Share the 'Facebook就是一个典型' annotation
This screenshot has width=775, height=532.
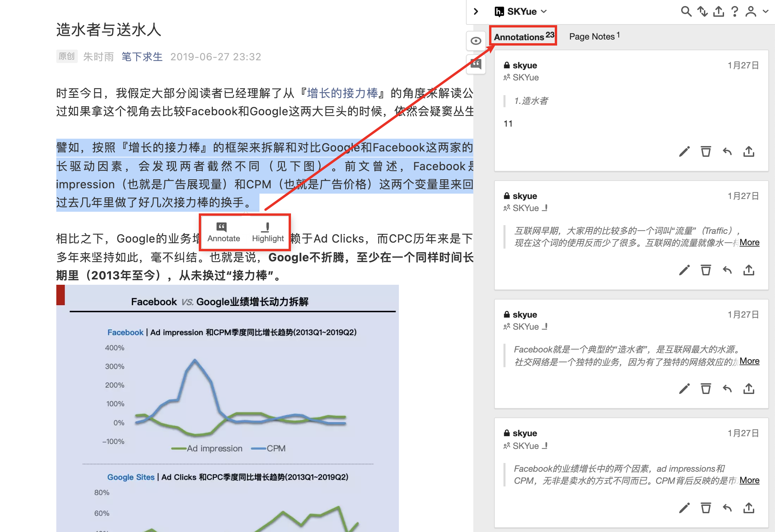749,389
